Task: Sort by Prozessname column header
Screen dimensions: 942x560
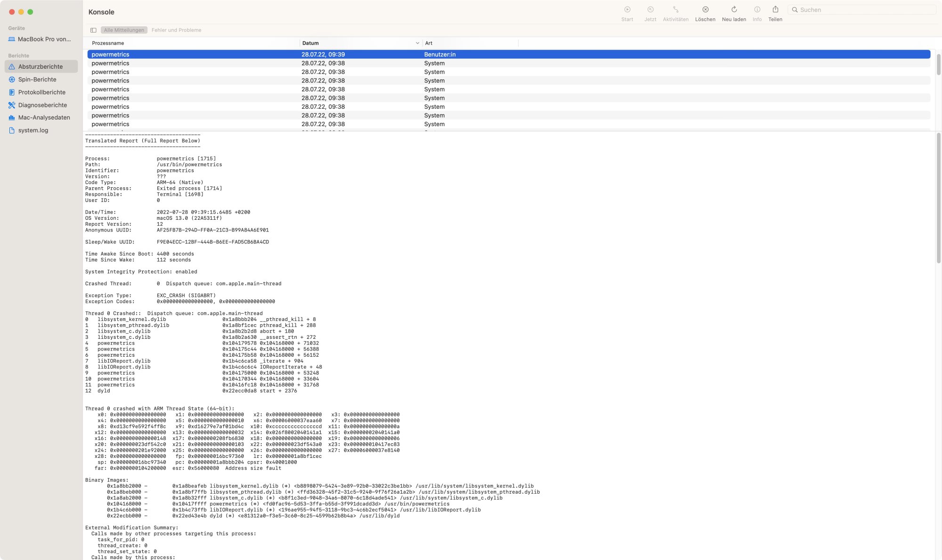Action: point(108,43)
